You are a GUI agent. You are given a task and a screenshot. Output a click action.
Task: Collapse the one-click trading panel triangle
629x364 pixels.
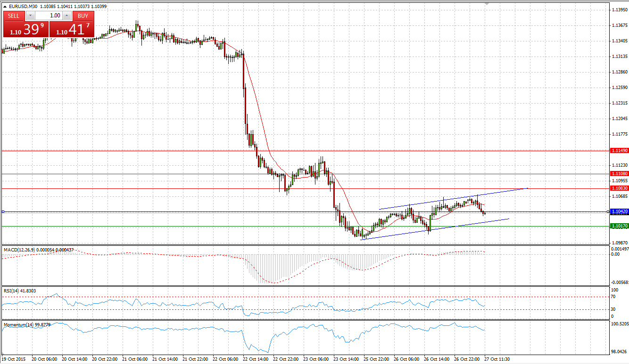(x=5, y=7)
